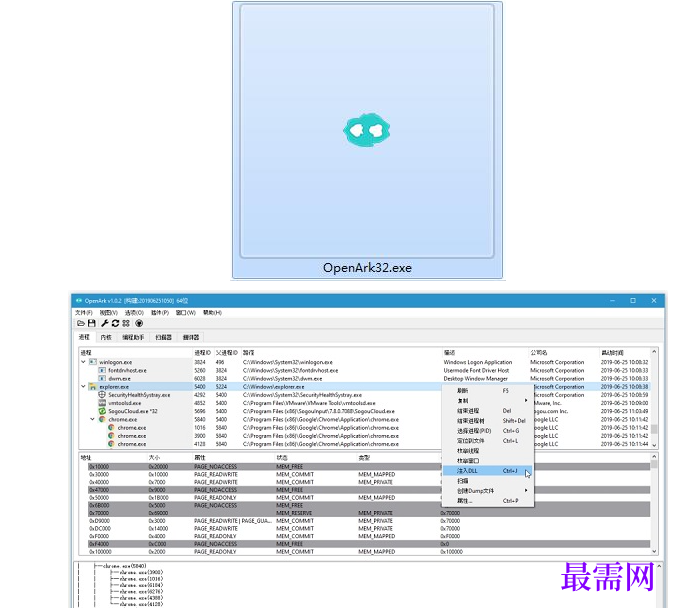This screenshot has width=673, height=608.
Task: Switch to the 捆绑器 tab
Action: pyautogui.click(x=191, y=337)
